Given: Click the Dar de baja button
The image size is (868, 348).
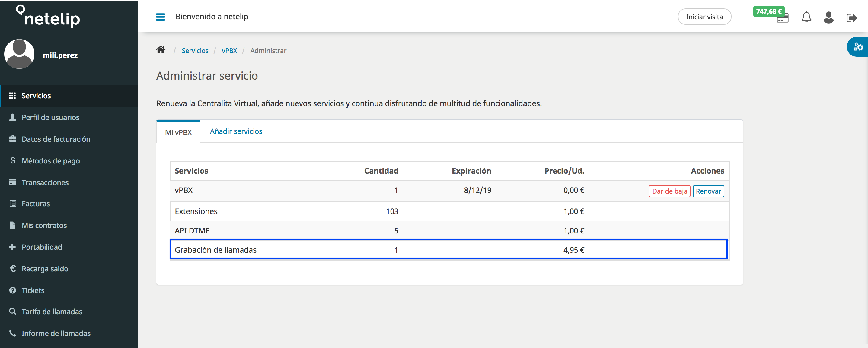Looking at the screenshot, I should coord(669,191).
